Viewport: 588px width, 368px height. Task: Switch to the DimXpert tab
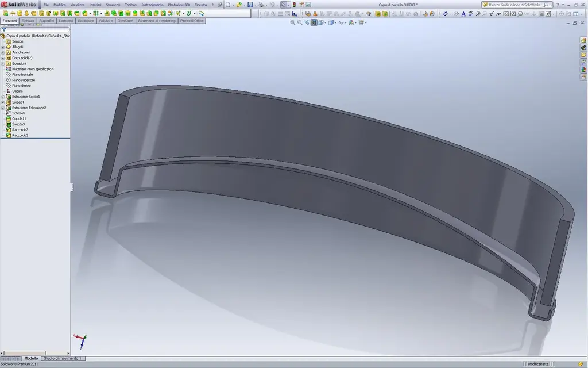pos(125,21)
